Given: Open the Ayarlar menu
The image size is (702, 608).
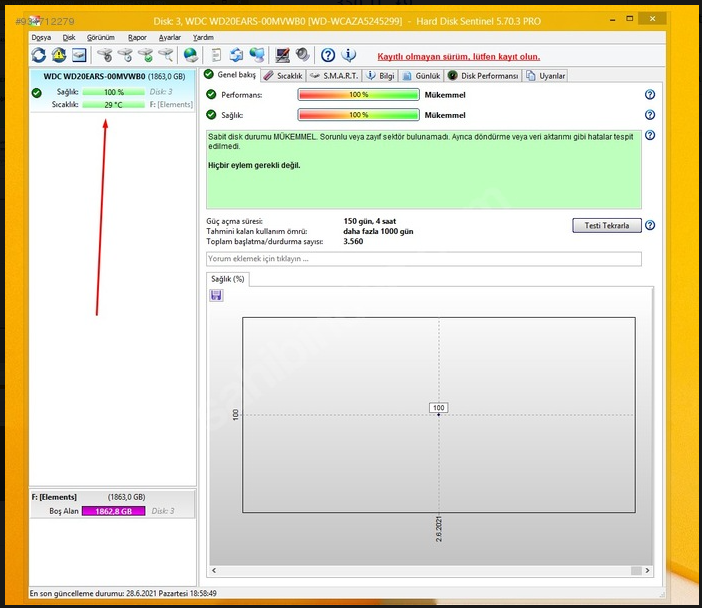Looking at the screenshot, I should (170, 38).
